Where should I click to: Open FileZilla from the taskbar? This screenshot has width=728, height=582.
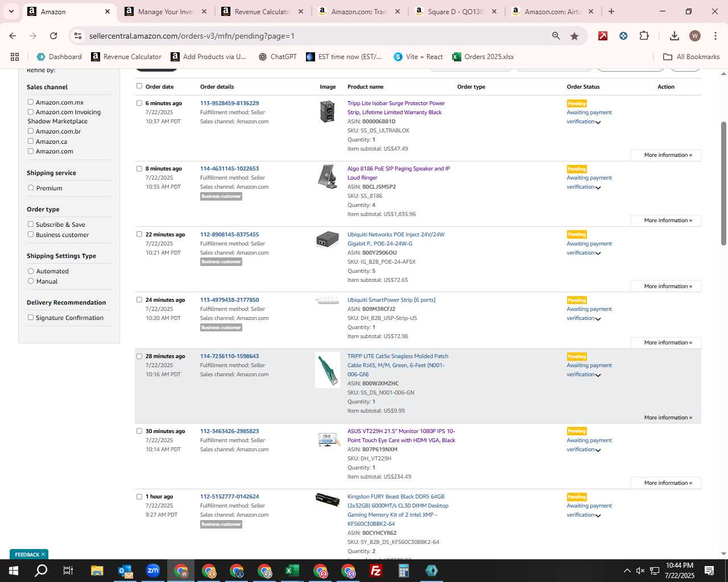coord(376,571)
